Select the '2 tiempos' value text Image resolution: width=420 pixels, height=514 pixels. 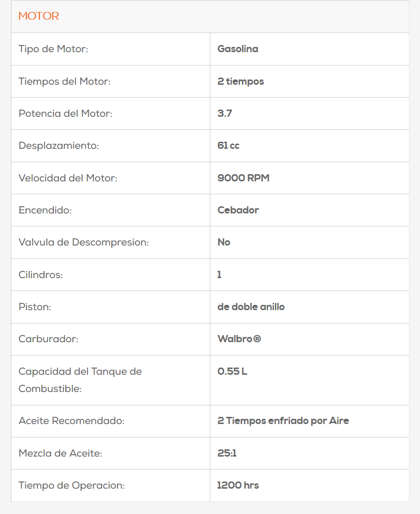pyautogui.click(x=240, y=81)
